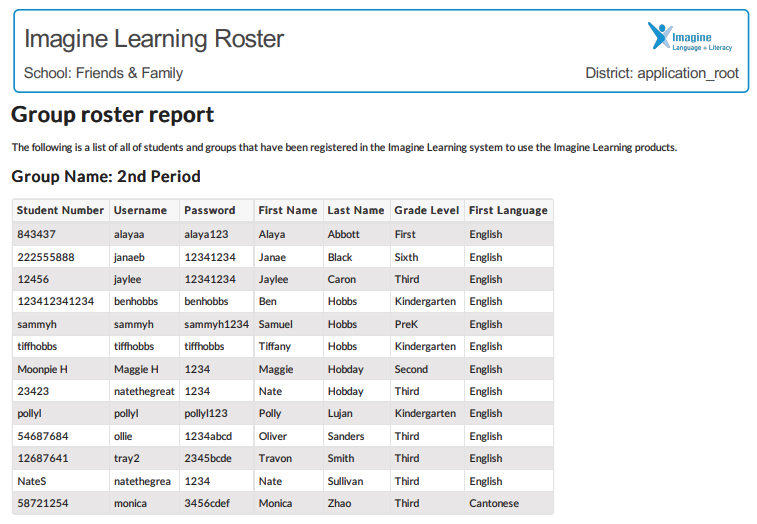Select the Password column header
Screen dimensions: 757x524
tap(210, 210)
